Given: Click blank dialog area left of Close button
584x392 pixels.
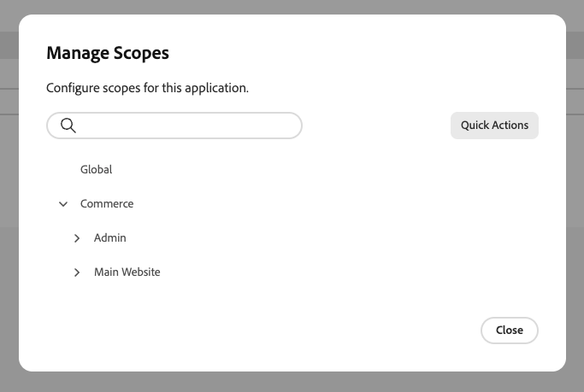Looking at the screenshot, I should 342,331.
